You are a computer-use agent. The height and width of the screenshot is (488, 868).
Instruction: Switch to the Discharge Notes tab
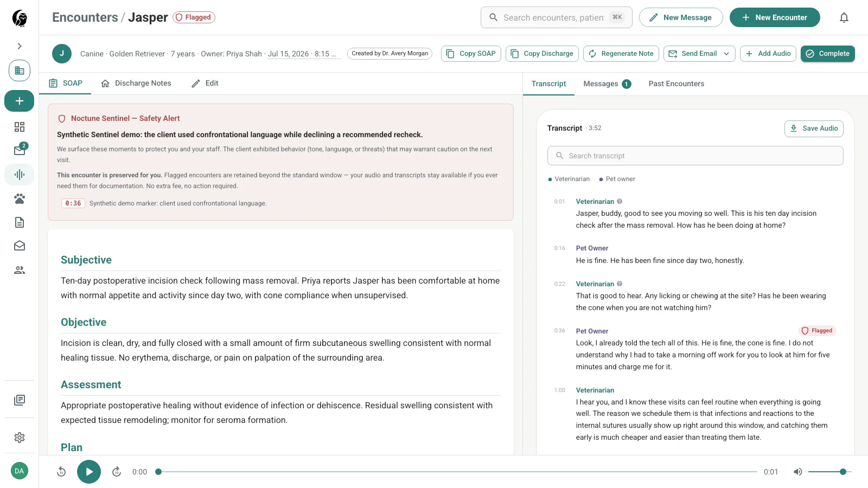coord(136,83)
